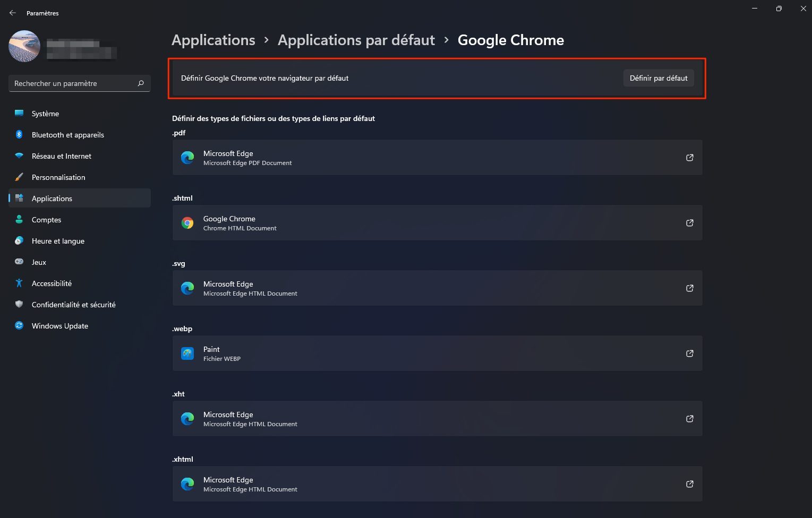Screen dimensions: 812x518
Task: Click the Edge icon in .xhtml row
Action: pos(187,484)
